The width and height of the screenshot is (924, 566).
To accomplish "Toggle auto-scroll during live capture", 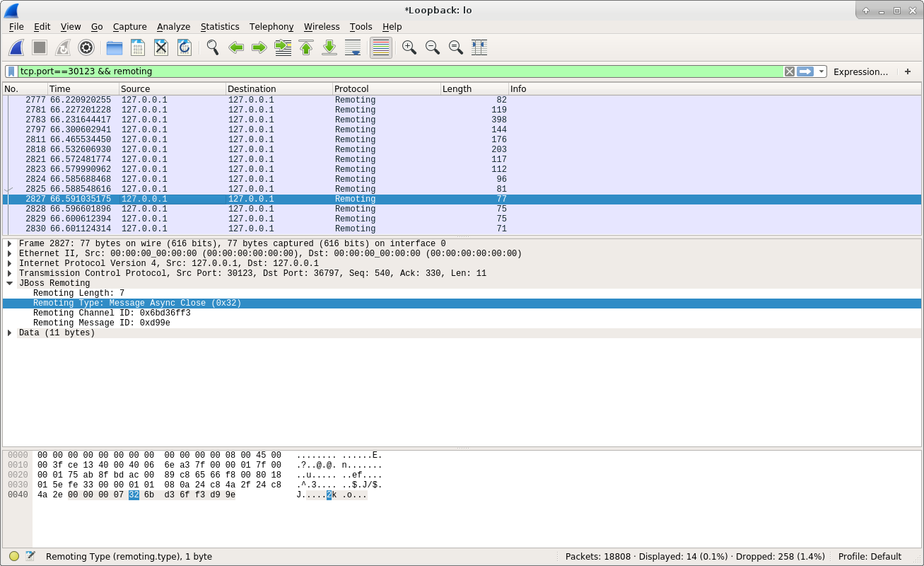I will (x=353, y=47).
